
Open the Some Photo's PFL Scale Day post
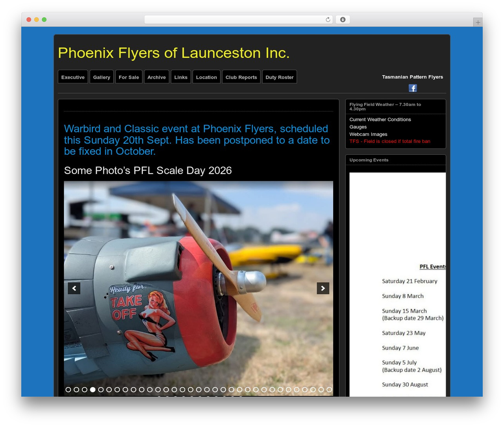coord(148,170)
